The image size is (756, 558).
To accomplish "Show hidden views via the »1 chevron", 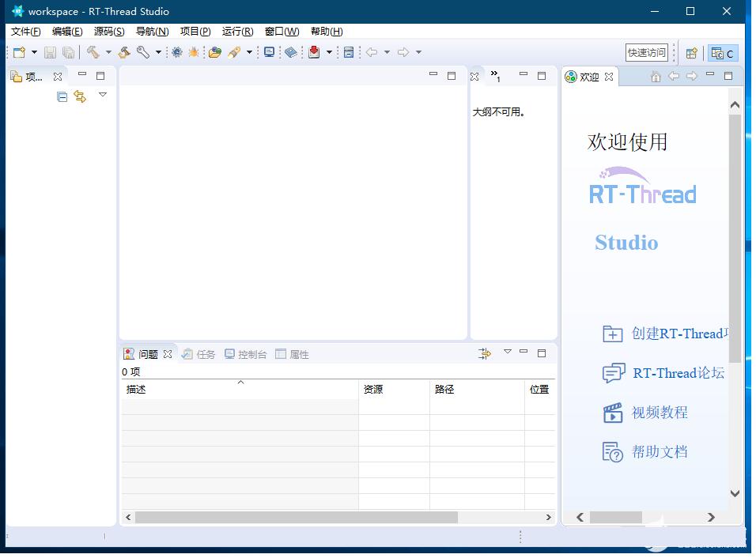I will 495,76.
